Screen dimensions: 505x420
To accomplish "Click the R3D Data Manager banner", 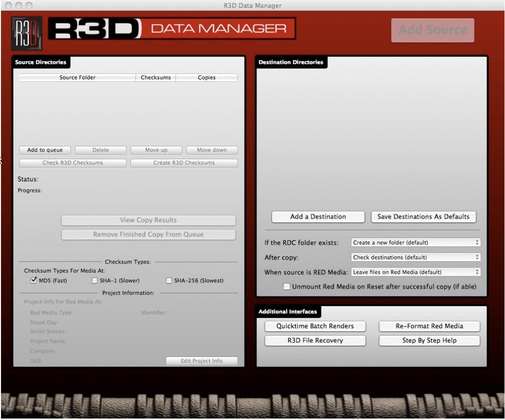I will tap(172, 29).
